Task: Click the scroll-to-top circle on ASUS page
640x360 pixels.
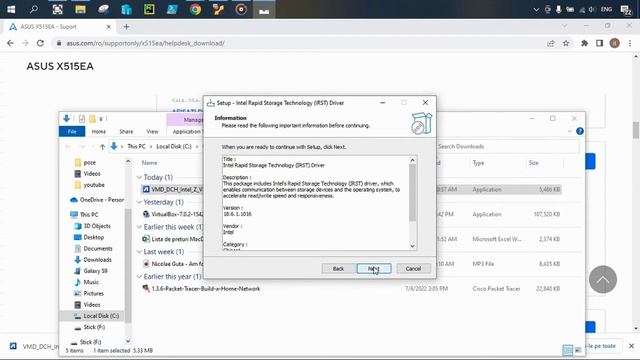Action: tap(602, 280)
